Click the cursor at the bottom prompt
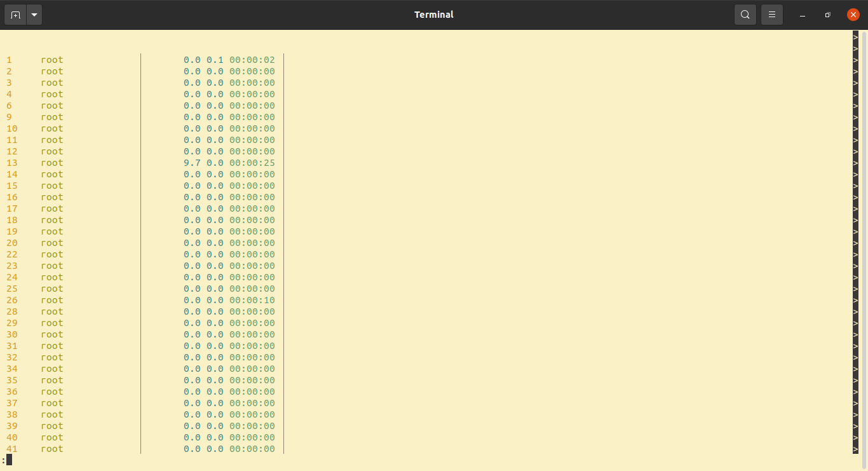 click(x=9, y=459)
